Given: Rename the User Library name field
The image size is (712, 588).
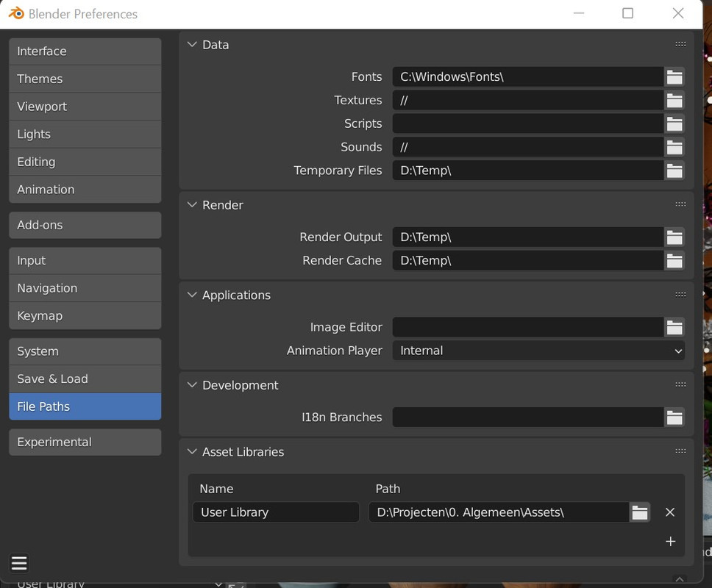Looking at the screenshot, I should coord(276,512).
